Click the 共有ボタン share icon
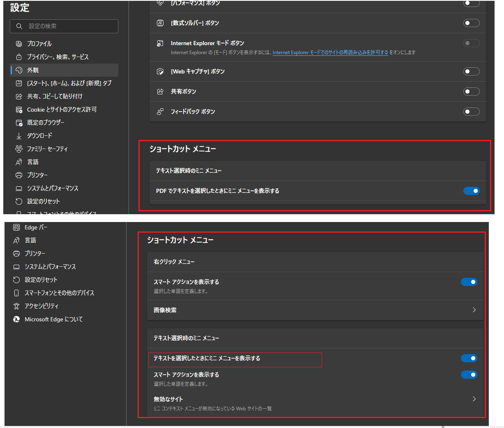Screen dimensions: 504x428 point(160,92)
